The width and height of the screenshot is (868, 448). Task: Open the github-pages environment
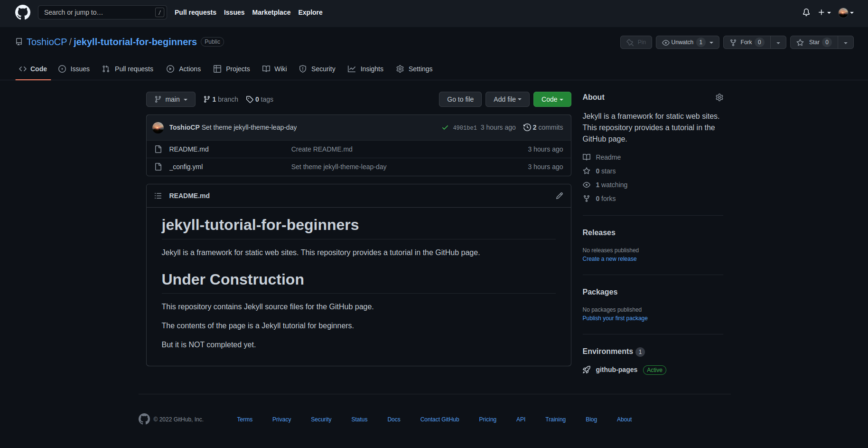(616, 370)
